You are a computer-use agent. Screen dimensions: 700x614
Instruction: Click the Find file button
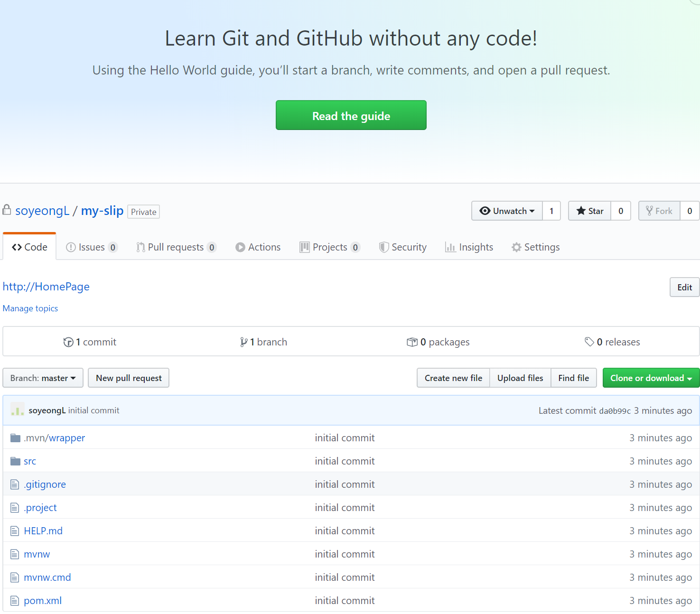pyautogui.click(x=574, y=378)
